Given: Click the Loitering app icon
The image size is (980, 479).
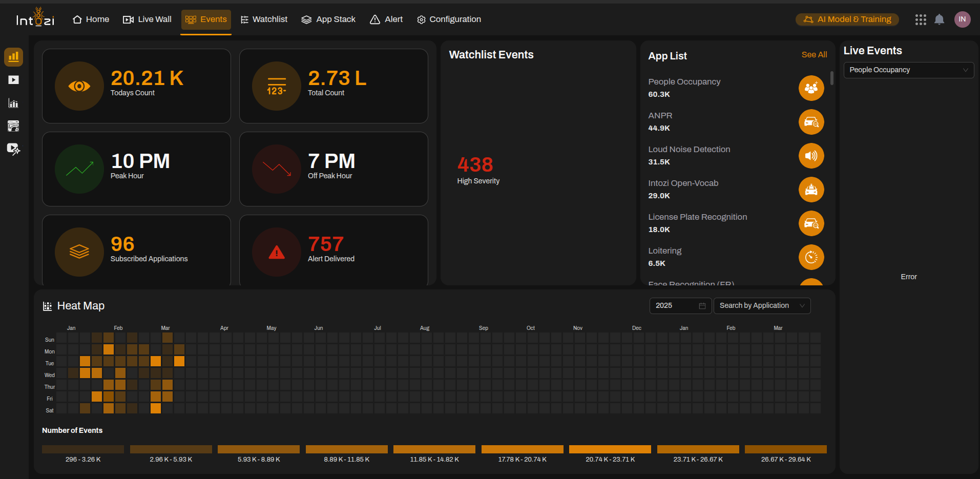Looking at the screenshot, I should pos(811,257).
